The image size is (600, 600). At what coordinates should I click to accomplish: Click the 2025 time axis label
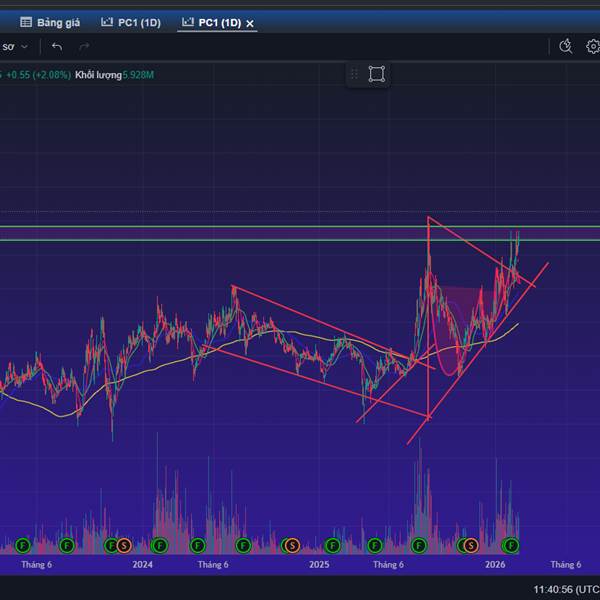(x=319, y=564)
